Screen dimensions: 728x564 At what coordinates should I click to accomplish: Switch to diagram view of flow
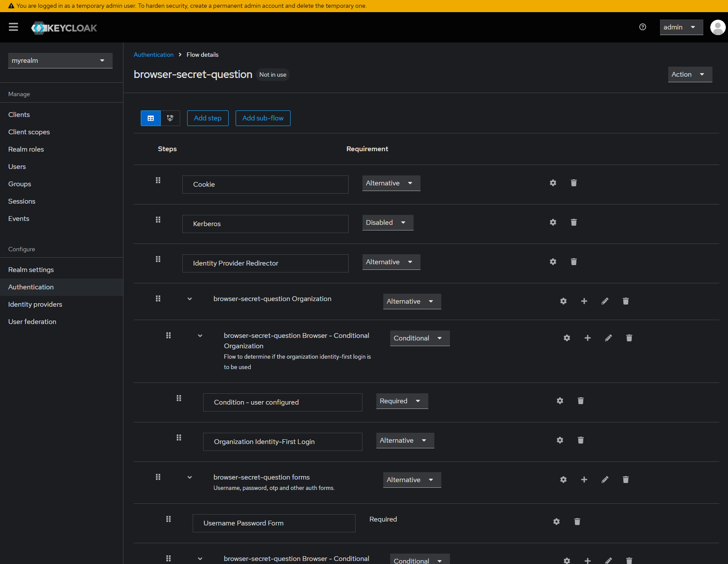click(x=170, y=118)
